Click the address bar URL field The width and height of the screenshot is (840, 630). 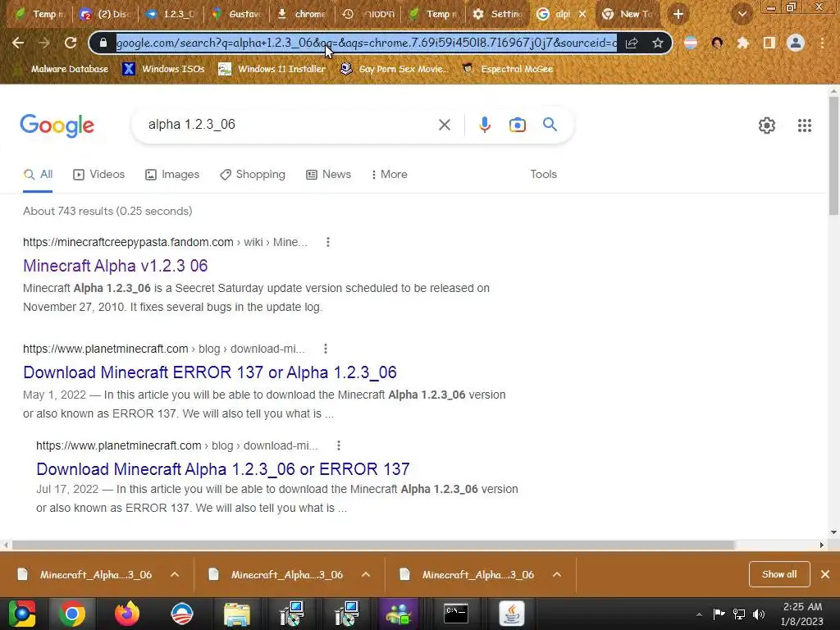tap(367, 43)
